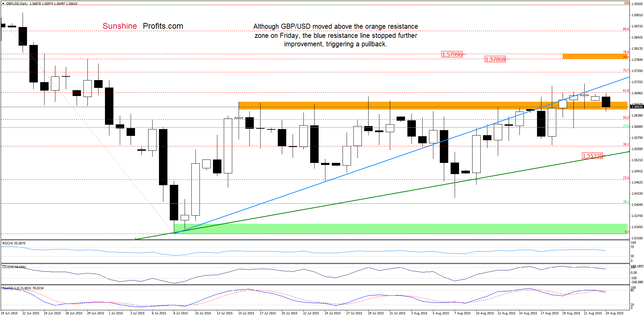Click the 24 Aug 2015 date label
This screenshot has width=644, height=316.
click(x=614, y=313)
